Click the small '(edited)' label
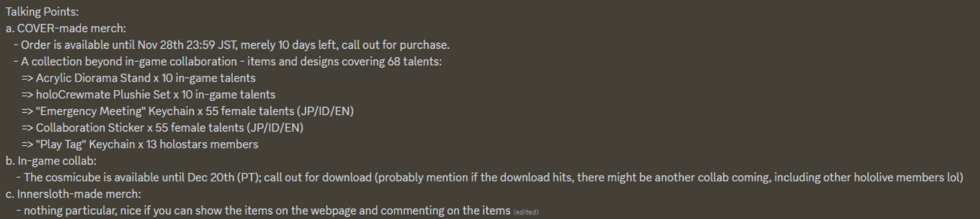The height and width of the screenshot is (219, 980). tap(526, 212)
